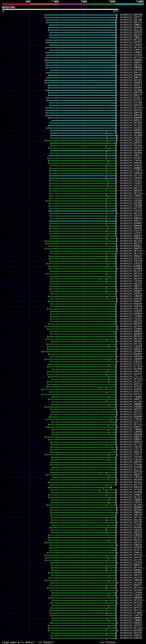The height and width of the screenshot is (644, 146).
Task: Select label UniRef100_C0WKW1
Action: [x=131, y=397]
